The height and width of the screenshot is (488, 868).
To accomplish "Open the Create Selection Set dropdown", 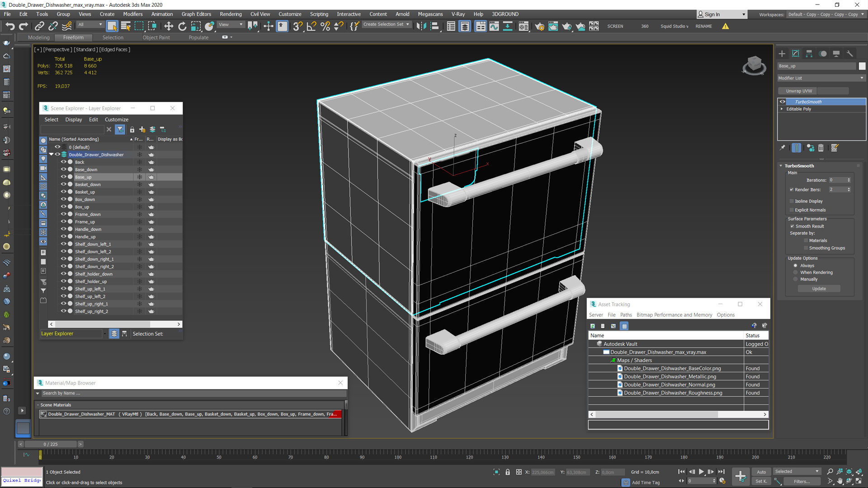I will [387, 24].
